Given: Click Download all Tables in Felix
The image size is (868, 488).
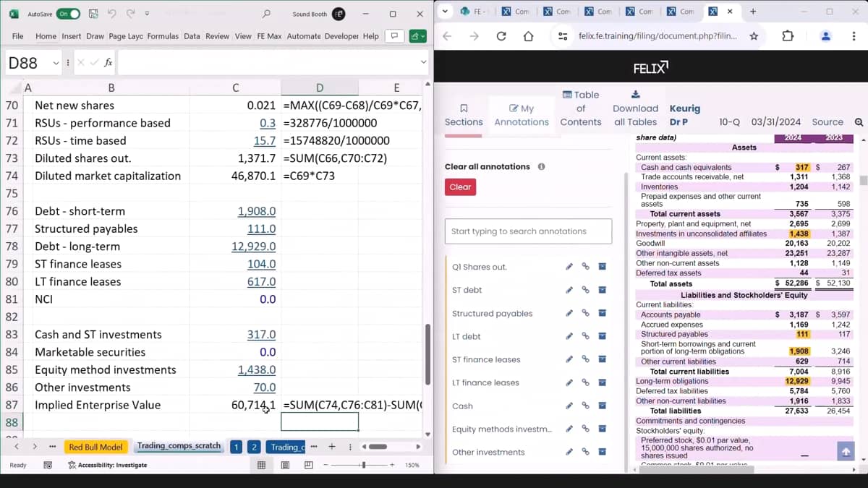Looking at the screenshot, I should coord(635,108).
